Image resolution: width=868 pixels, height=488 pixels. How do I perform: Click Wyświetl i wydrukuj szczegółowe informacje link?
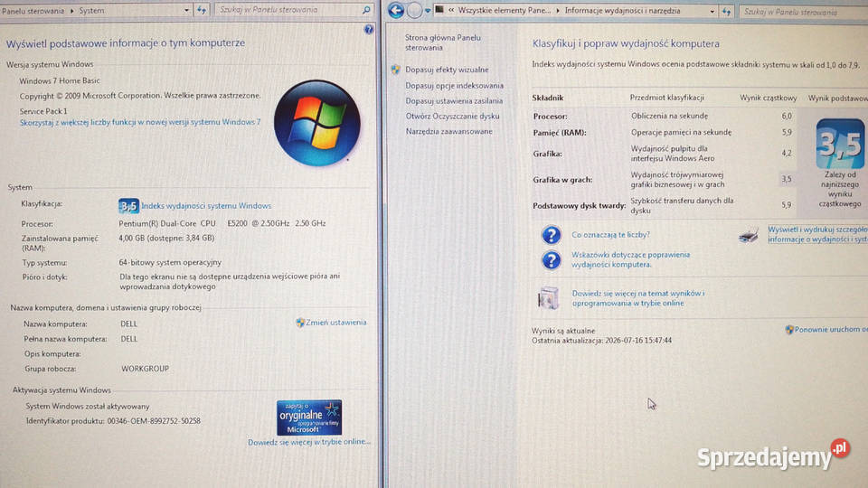pos(817,234)
